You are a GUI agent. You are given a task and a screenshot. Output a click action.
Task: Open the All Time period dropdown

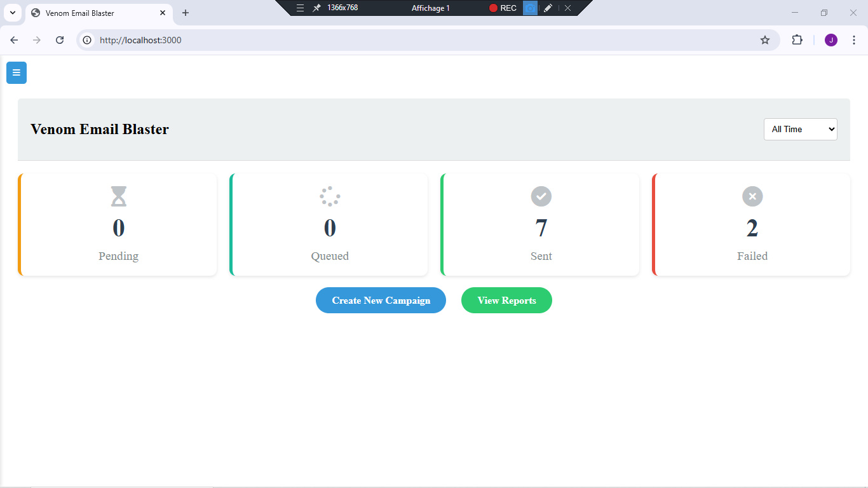801,129
